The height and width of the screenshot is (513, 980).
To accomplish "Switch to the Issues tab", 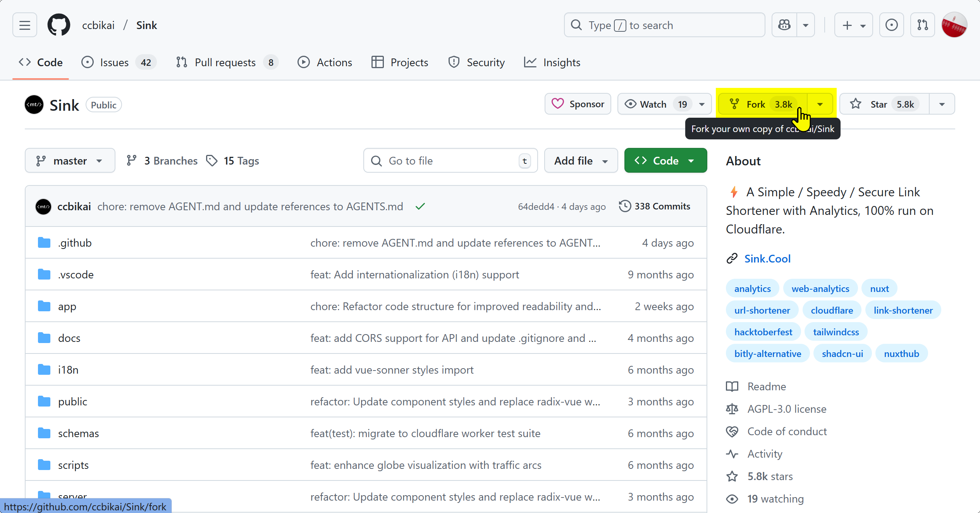I will (x=114, y=62).
